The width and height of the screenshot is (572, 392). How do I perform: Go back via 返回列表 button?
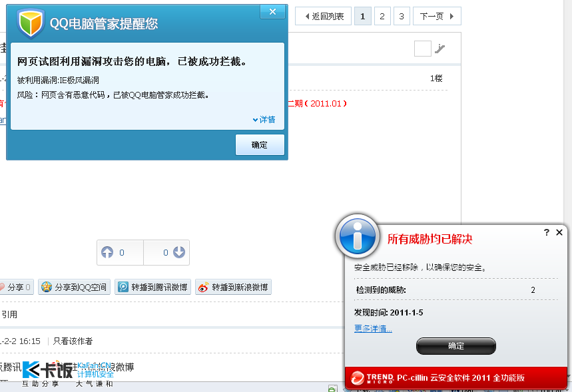point(324,17)
